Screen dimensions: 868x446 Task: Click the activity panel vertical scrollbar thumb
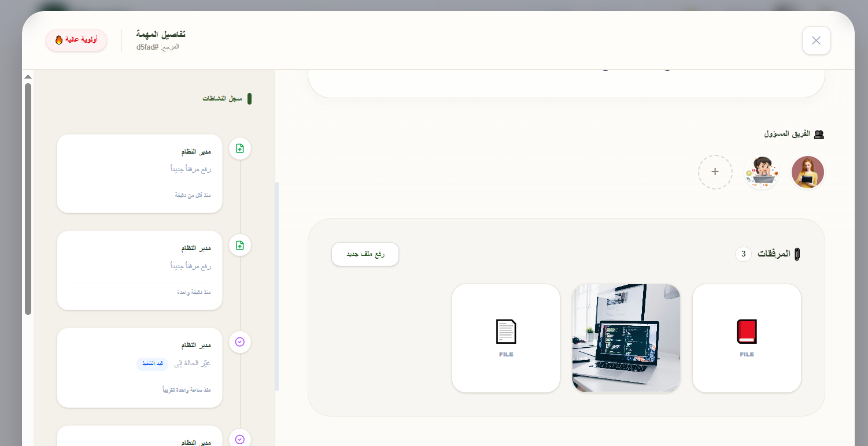pos(28,198)
